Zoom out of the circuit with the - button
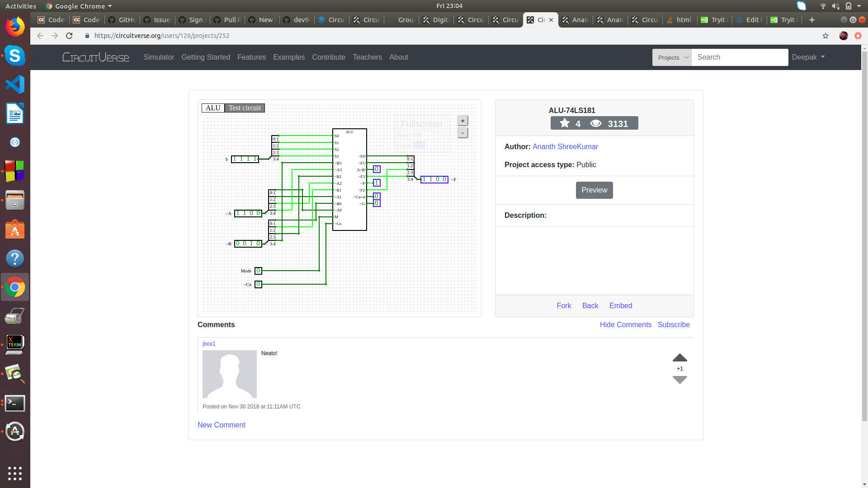 coord(462,132)
